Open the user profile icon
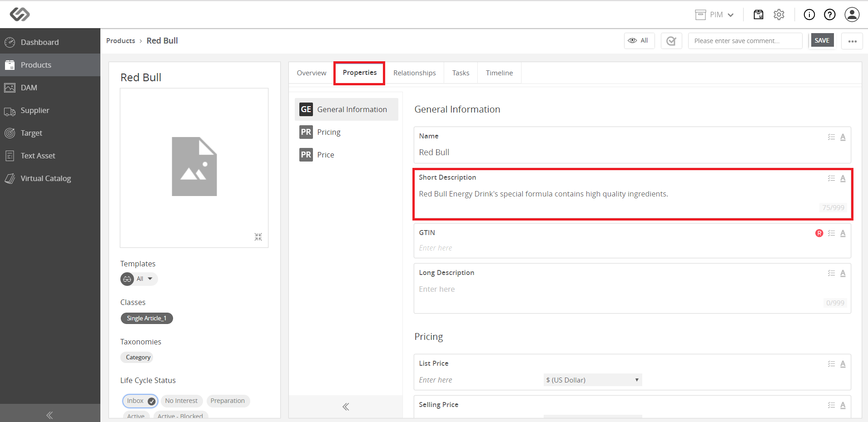The width and height of the screenshot is (868, 422). pos(852,15)
